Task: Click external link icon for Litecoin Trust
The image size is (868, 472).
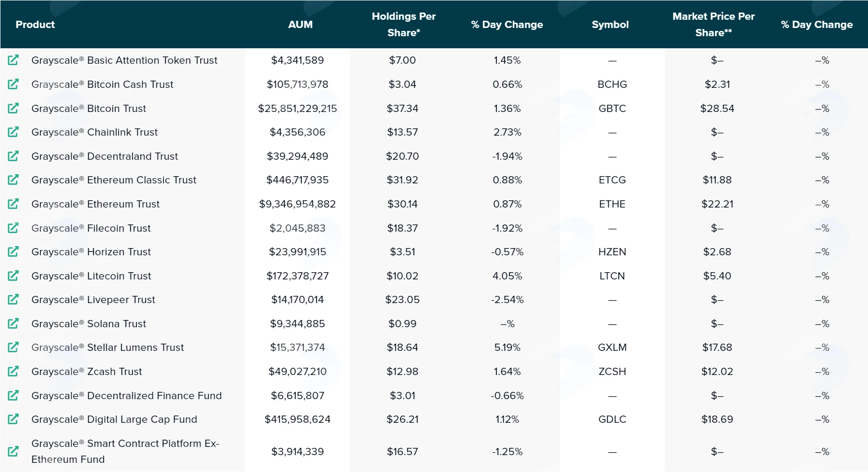Action: coord(14,276)
